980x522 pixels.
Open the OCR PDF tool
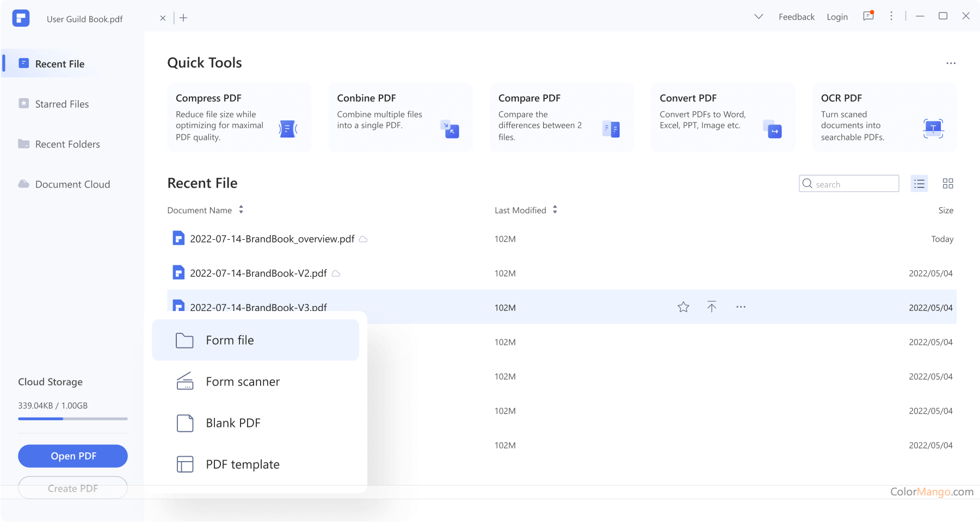click(884, 117)
